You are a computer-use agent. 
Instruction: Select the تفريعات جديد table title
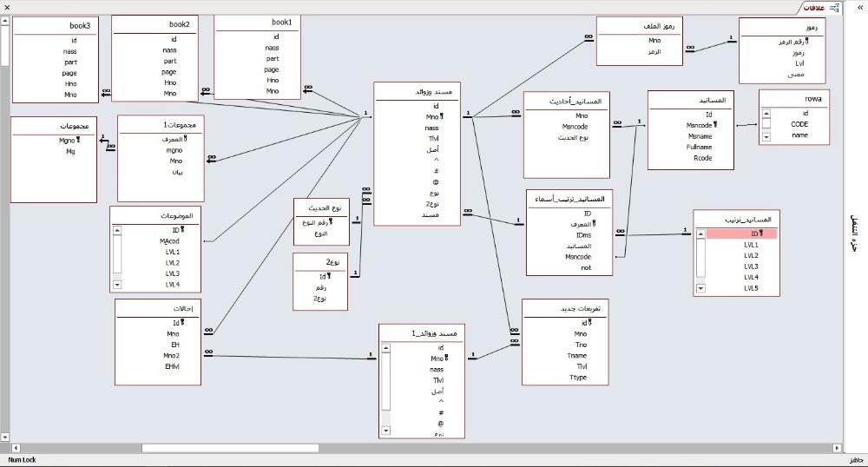coord(580,309)
